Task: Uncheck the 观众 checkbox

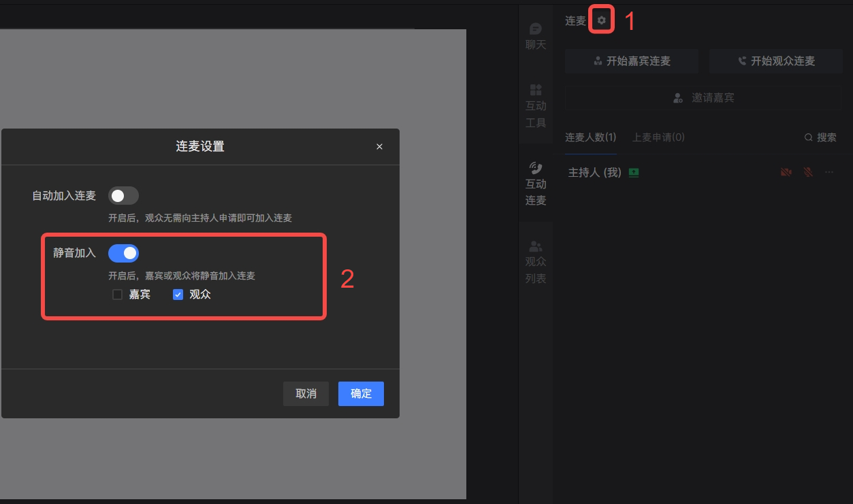Action: (178, 295)
